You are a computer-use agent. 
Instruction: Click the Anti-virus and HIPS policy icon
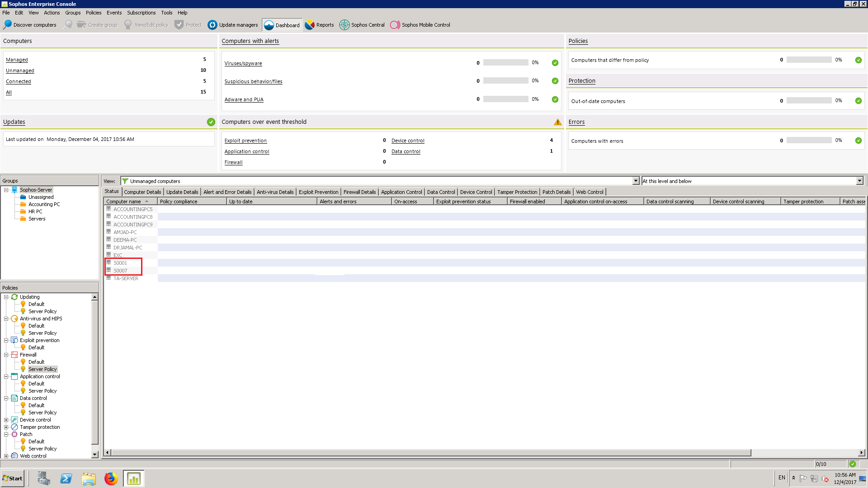(x=14, y=319)
